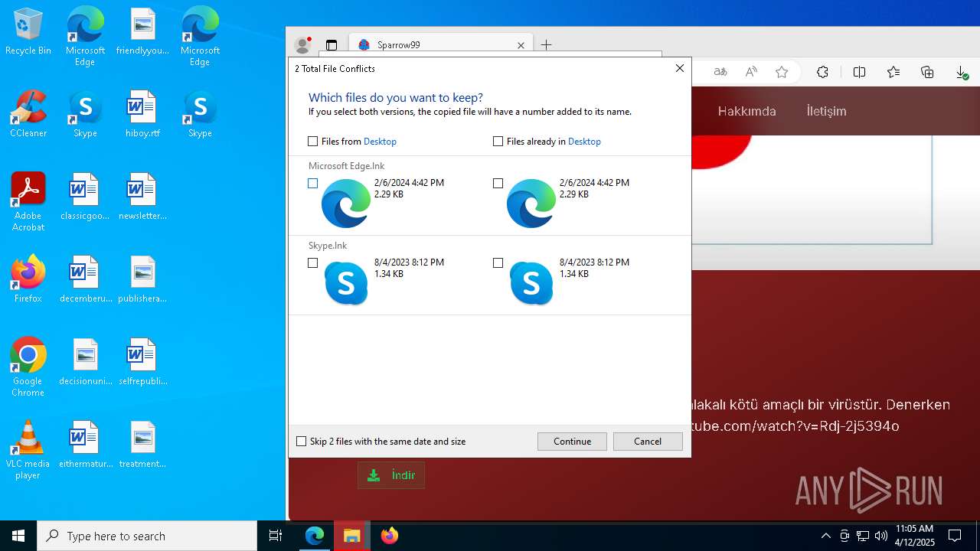Check 'Files from Desktop' checkbox
Viewport: 980px width, 551px height.
[x=312, y=141]
